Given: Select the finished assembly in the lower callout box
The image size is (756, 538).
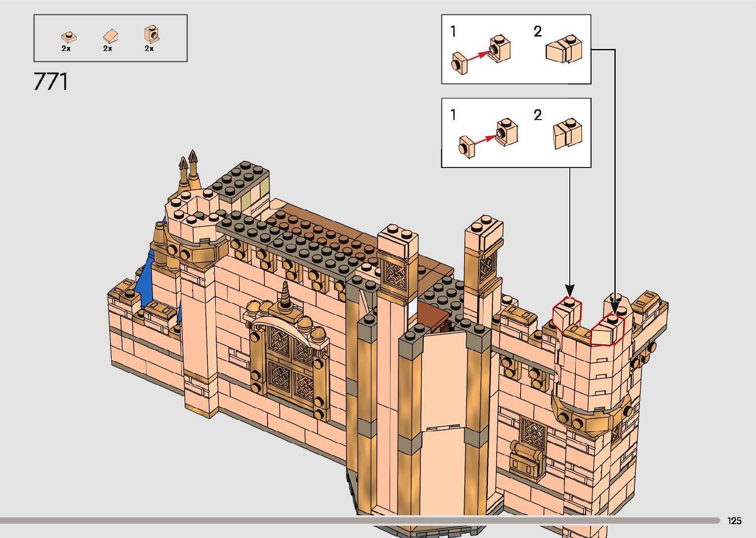Looking at the screenshot, I should (x=567, y=134).
